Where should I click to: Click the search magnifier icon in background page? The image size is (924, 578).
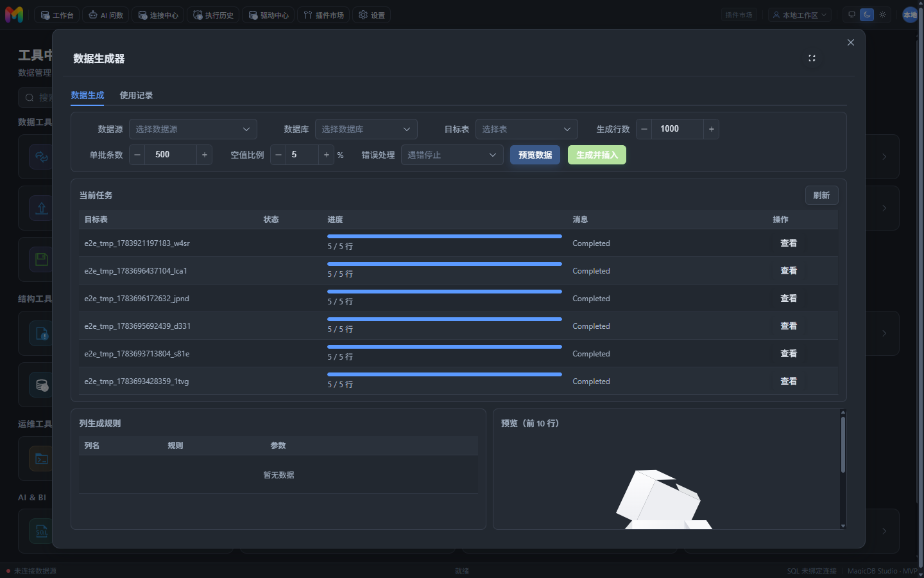[x=30, y=98]
